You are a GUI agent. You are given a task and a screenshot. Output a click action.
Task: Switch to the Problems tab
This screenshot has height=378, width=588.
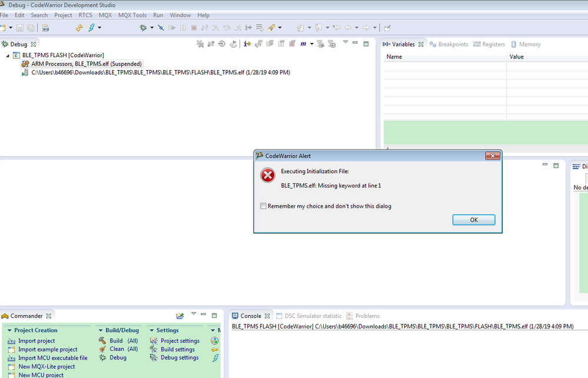[363, 316]
